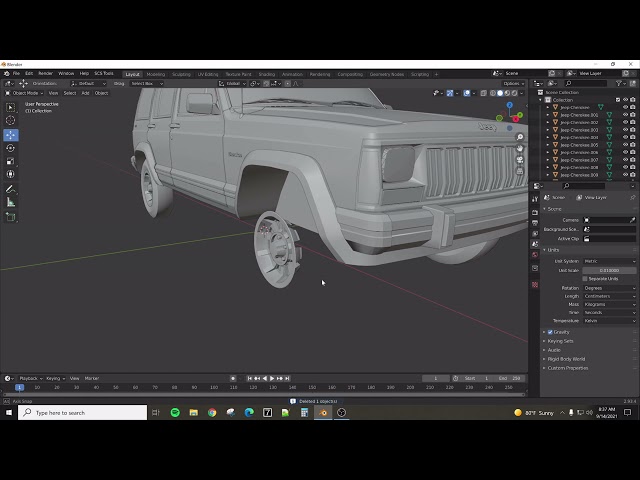Open the Output properties tab

[x=535, y=223]
